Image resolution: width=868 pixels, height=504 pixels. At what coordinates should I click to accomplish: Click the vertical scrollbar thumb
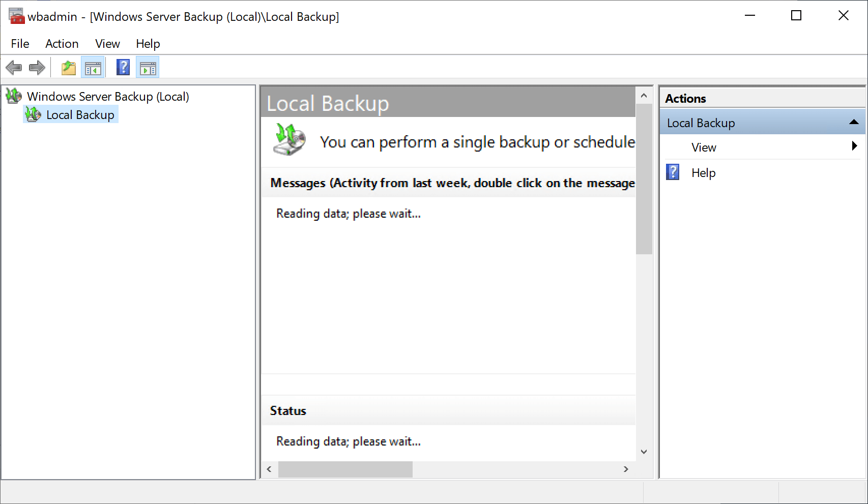[x=644, y=179]
